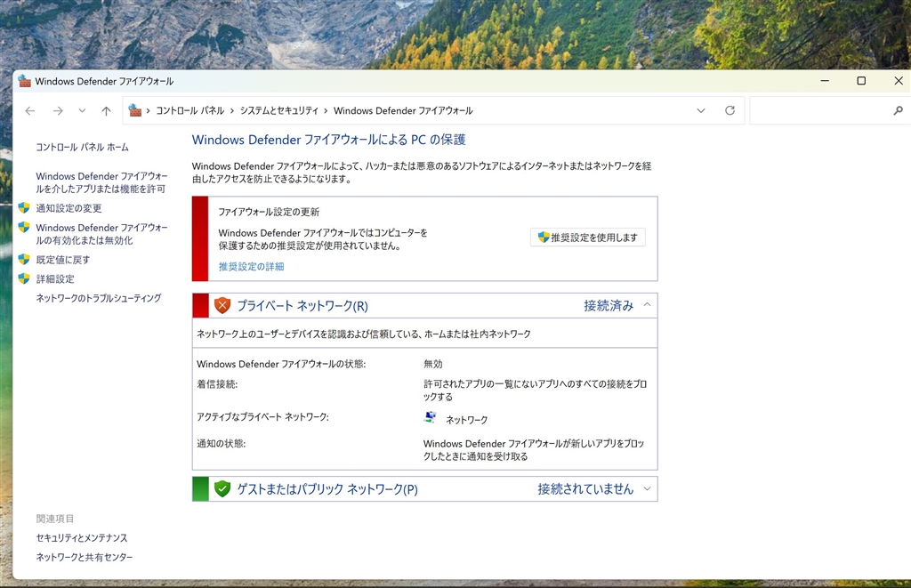Click shield icon beside 詳細設定
This screenshot has width=911, height=588.
24,278
